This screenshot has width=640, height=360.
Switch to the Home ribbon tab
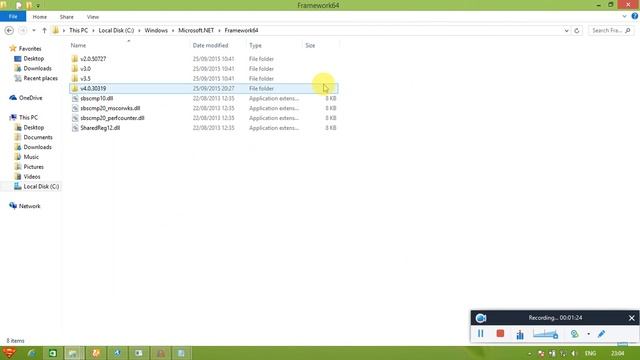(40, 17)
